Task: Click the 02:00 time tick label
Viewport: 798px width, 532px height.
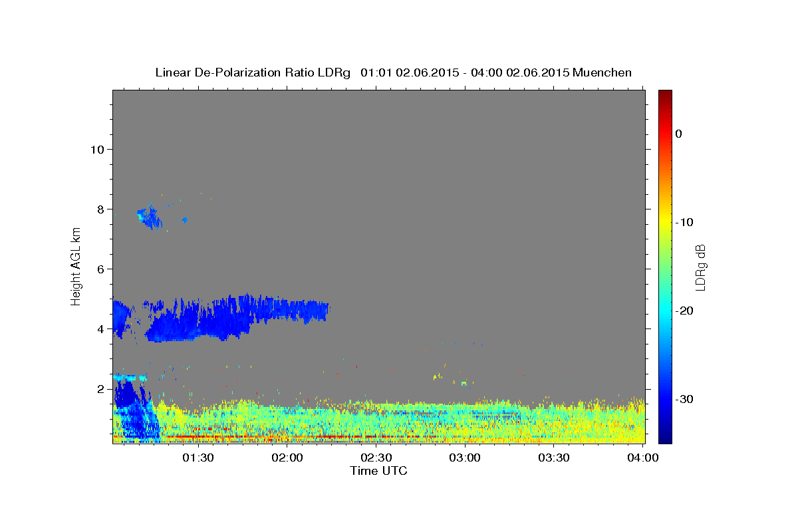Action: point(287,458)
